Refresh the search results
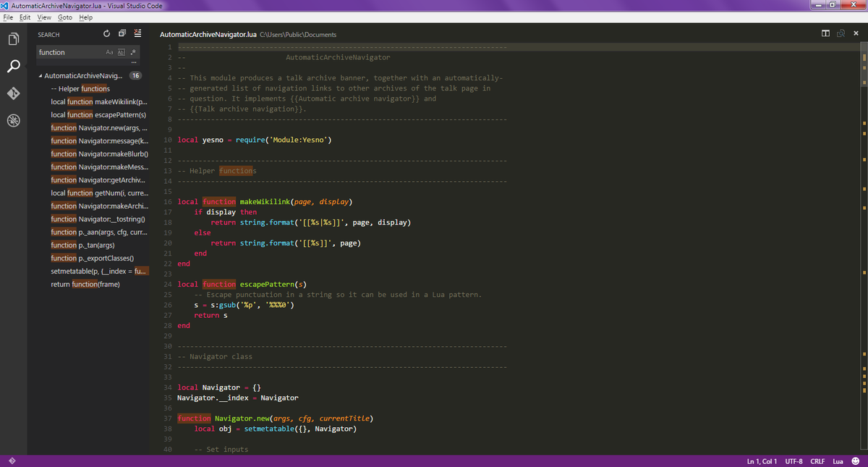868x467 pixels. click(106, 33)
